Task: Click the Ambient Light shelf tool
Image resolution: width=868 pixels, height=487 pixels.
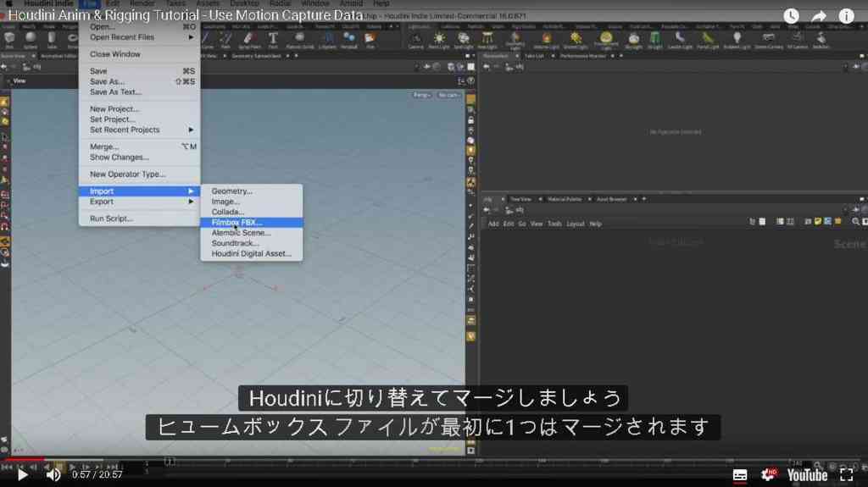Action: coord(737,39)
